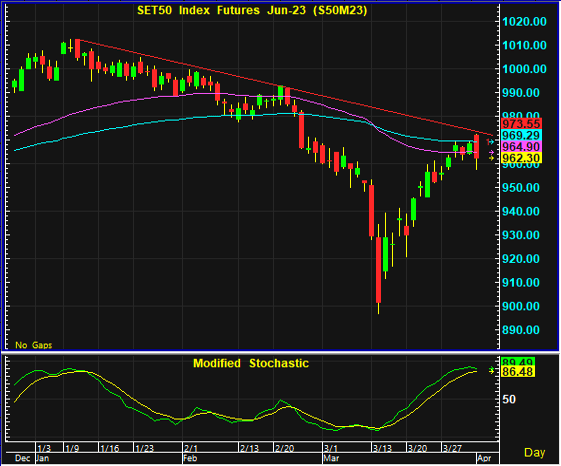This screenshot has height=466, width=561.
Task: Click the magenta arrow marker beside 964.90
Action: tap(491, 152)
